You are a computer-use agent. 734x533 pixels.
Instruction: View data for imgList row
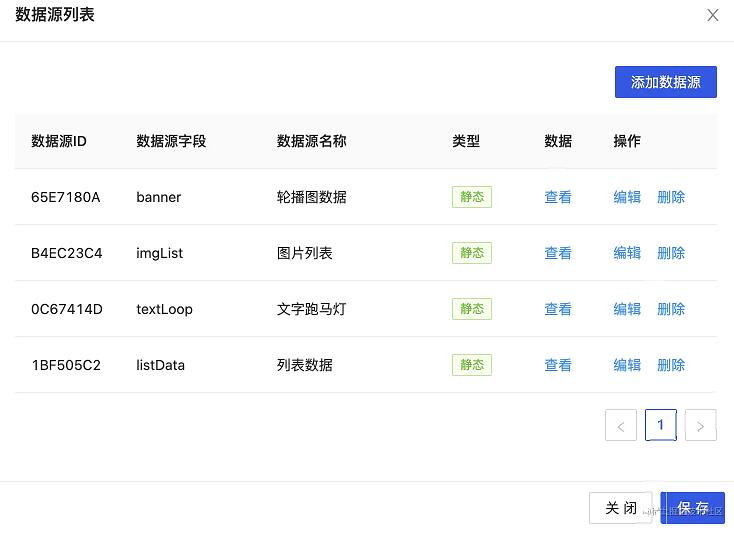(x=558, y=253)
